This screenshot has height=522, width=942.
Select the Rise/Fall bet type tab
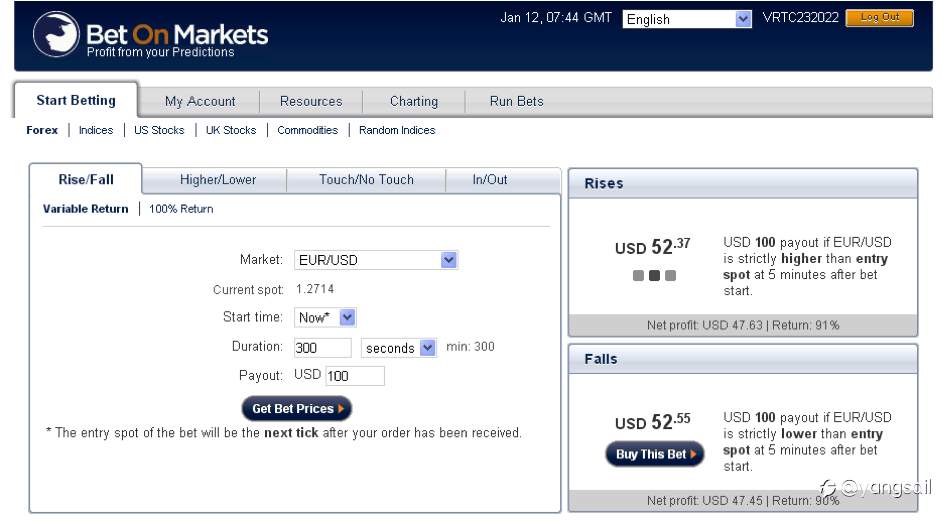86,179
